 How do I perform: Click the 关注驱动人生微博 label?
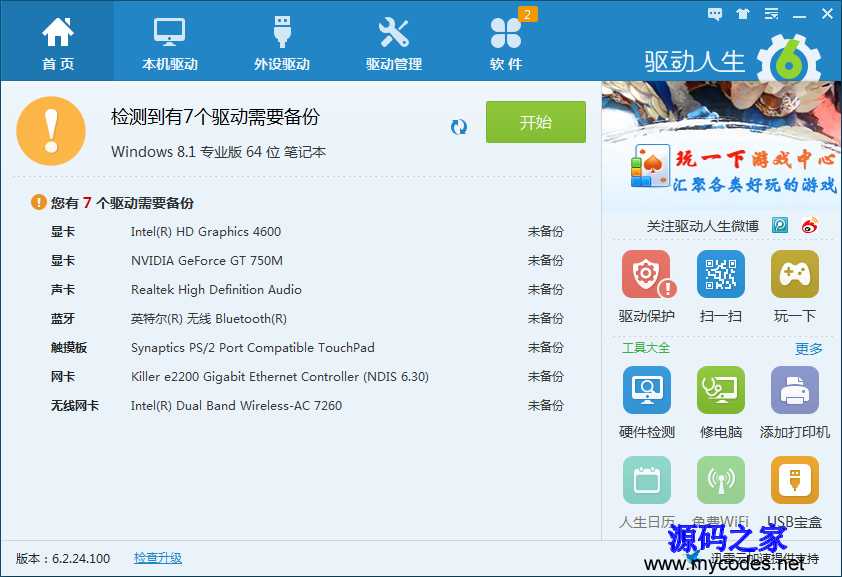coord(702,226)
